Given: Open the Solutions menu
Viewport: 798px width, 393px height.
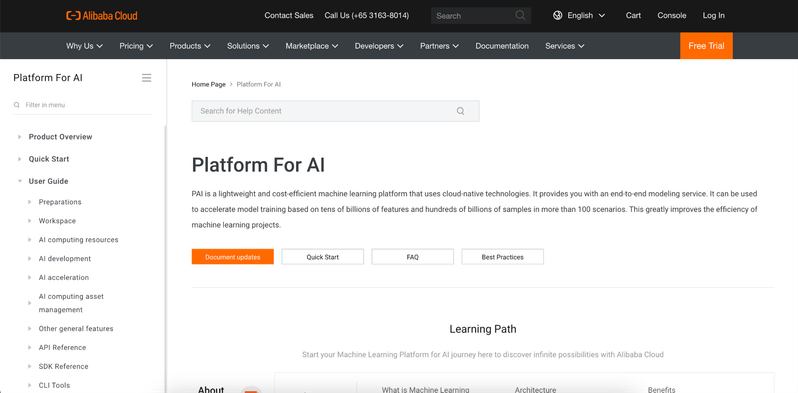Looking at the screenshot, I should [248, 46].
